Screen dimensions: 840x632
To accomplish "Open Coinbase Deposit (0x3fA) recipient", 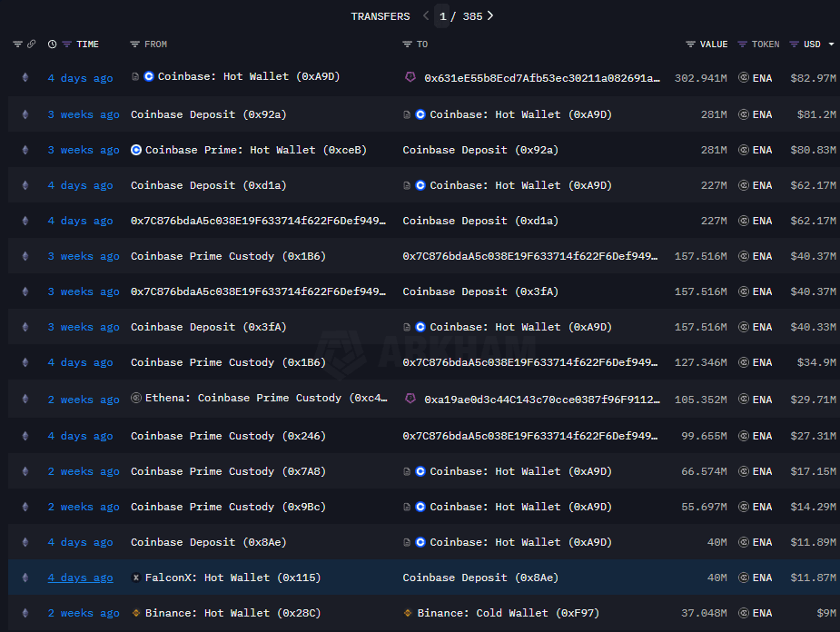I will pos(480,291).
